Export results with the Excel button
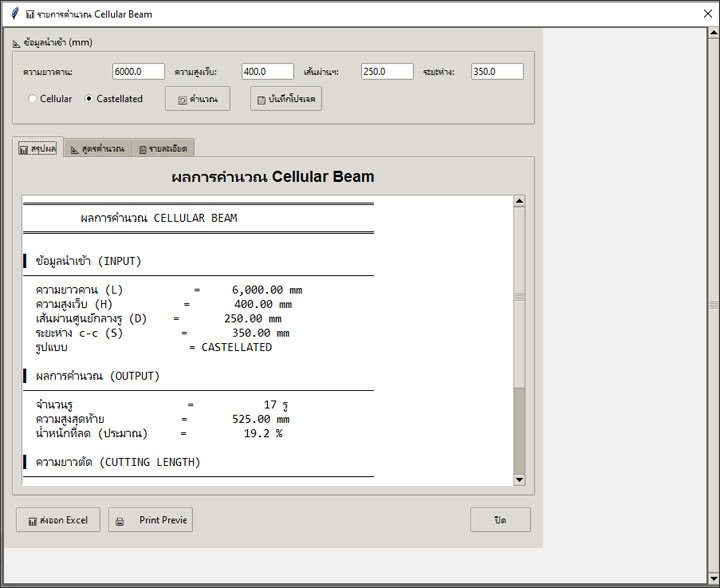Viewport: 720px width, 588px height. (x=58, y=520)
